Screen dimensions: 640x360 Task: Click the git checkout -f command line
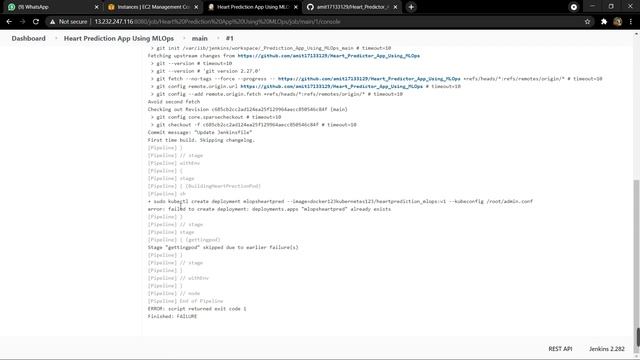253,125
